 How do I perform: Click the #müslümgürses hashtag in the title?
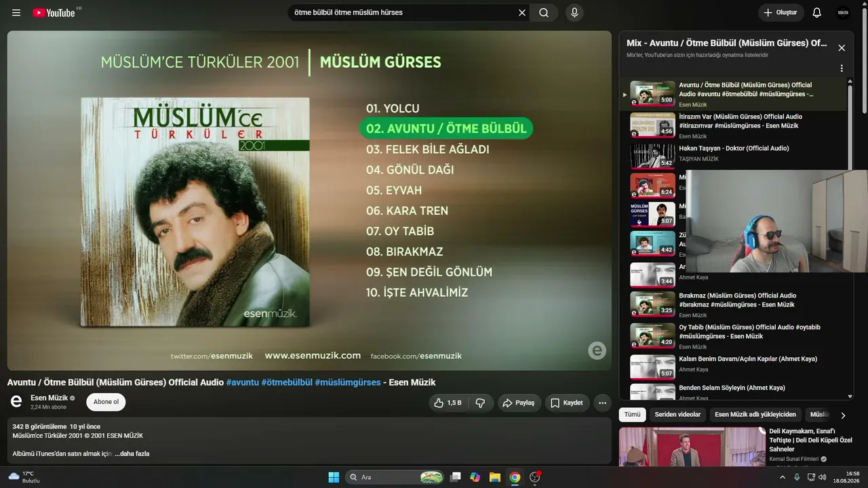coord(348,382)
